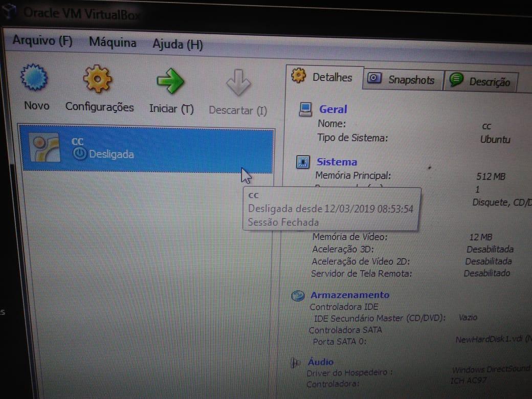Click the Ubuntu OS icon of VM cc

click(x=44, y=148)
